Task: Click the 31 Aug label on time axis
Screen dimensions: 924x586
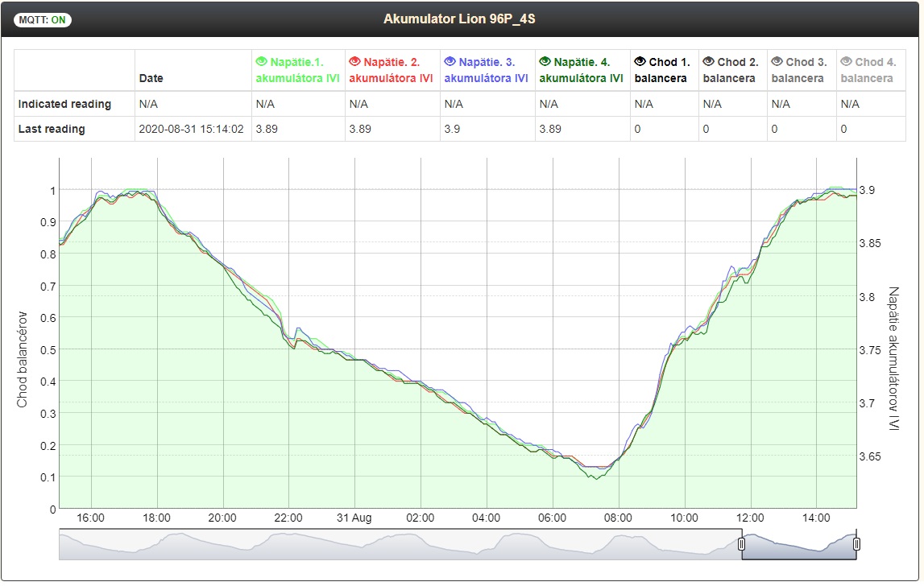Action: tap(352, 518)
